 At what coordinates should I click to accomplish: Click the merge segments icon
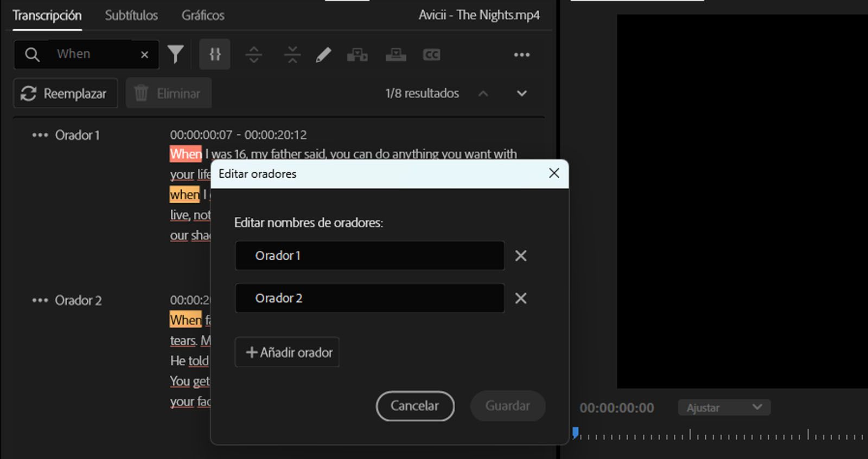(x=292, y=54)
